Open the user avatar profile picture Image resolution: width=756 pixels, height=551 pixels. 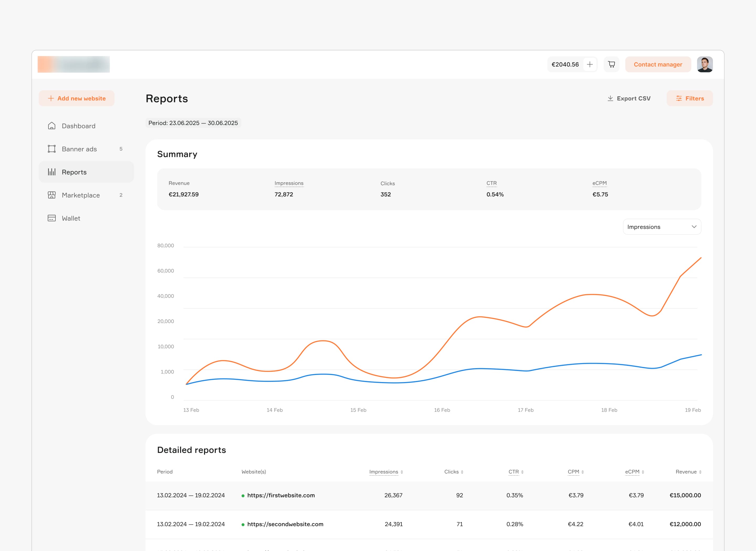pyautogui.click(x=705, y=64)
